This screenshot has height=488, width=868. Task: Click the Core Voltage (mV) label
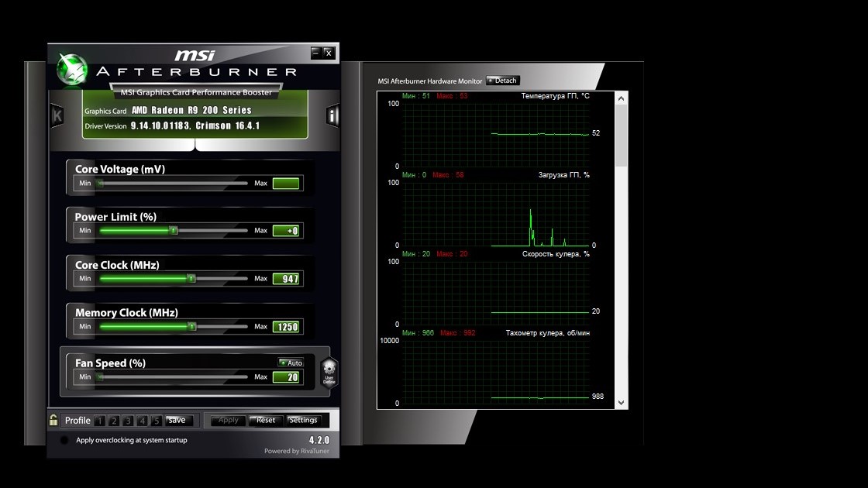[x=120, y=170]
